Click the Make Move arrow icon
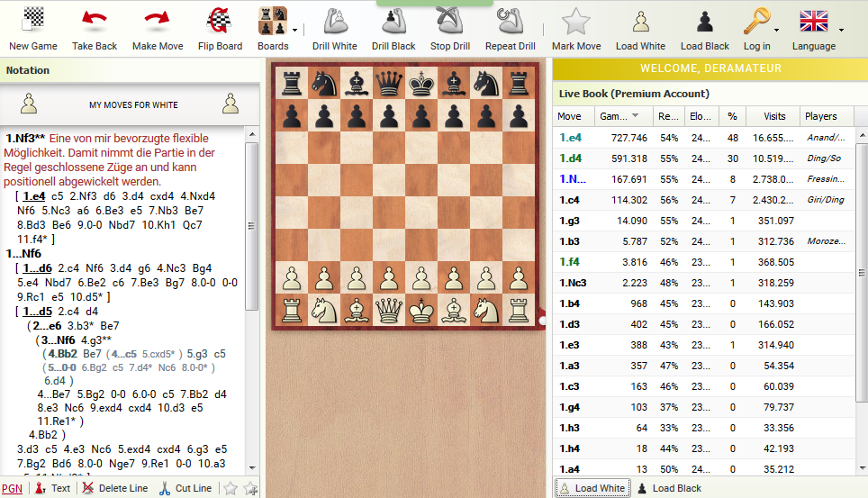 [x=158, y=21]
